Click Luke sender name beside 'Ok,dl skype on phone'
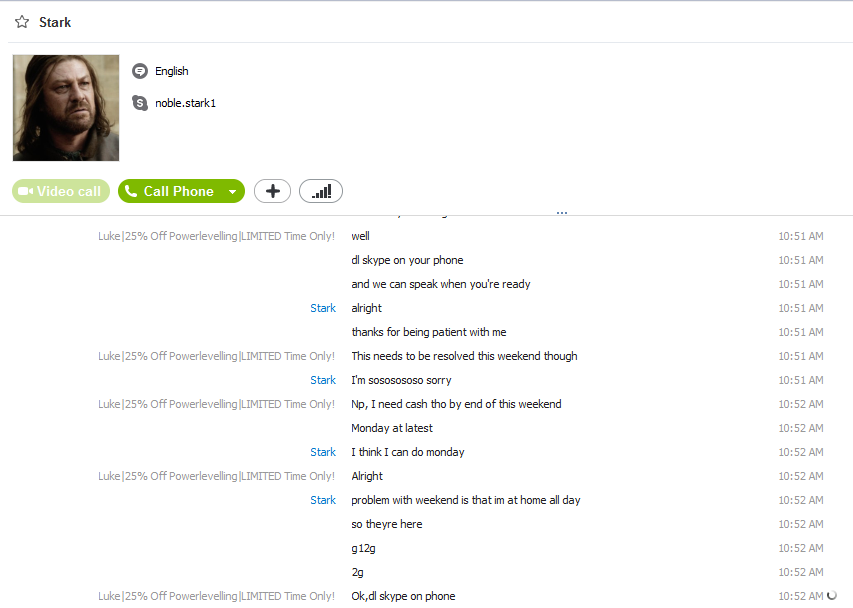The width and height of the screenshot is (853, 608). click(217, 596)
